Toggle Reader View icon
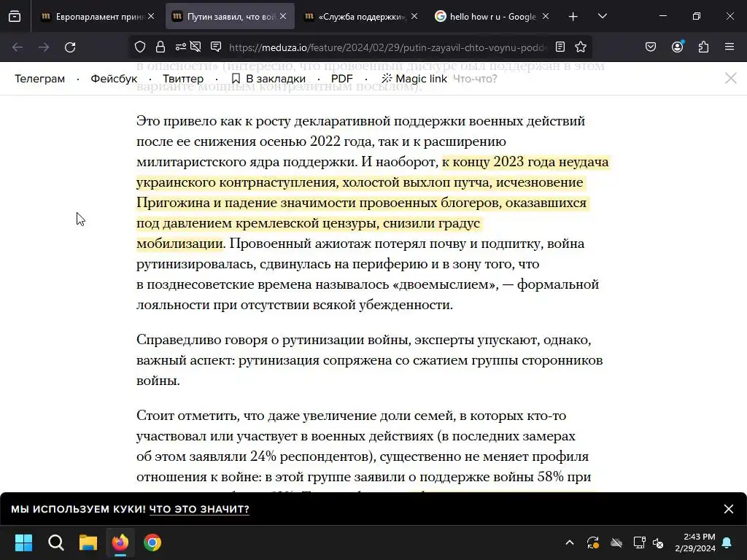 click(x=560, y=47)
